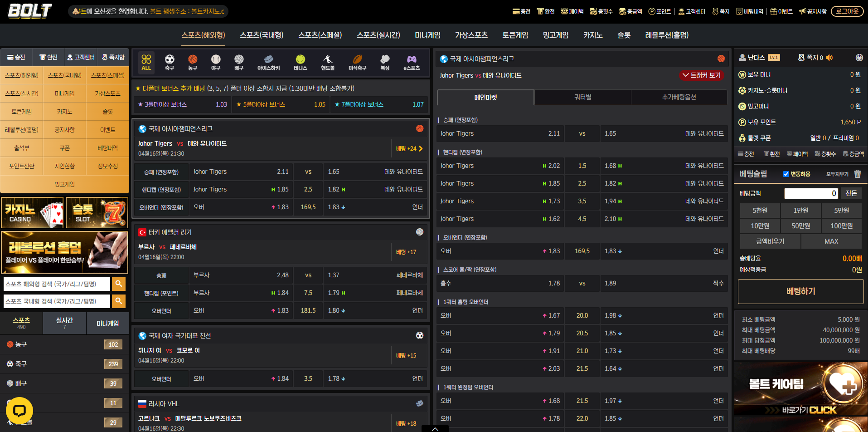
Task: Open the yellow live chat bubble
Action: [x=19, y=410]
